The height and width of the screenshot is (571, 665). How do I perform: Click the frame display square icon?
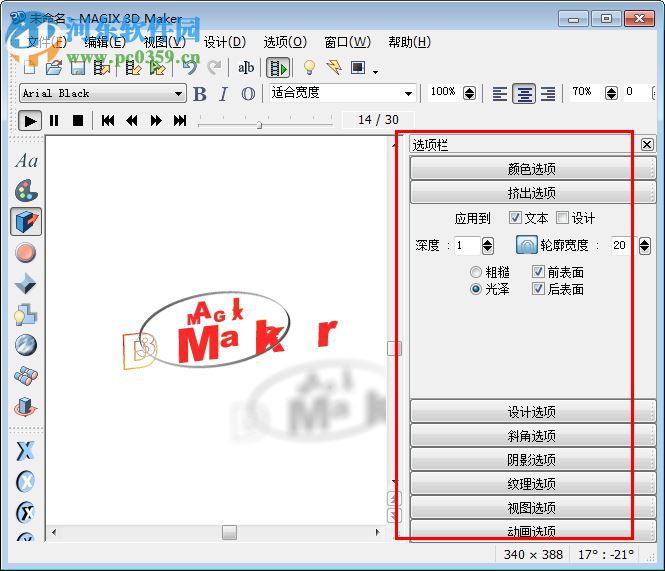point(358,67)
